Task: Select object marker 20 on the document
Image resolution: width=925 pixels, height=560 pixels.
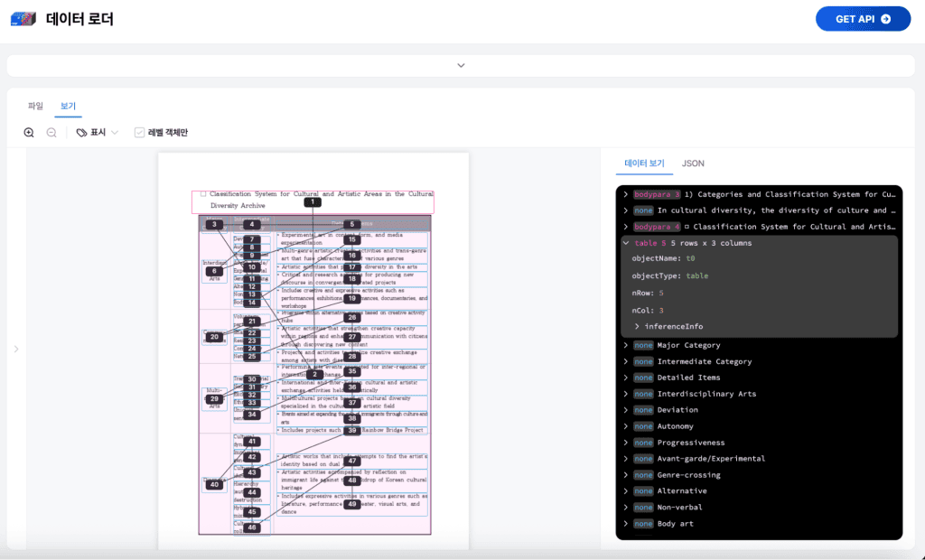Action: coord(214,337)
